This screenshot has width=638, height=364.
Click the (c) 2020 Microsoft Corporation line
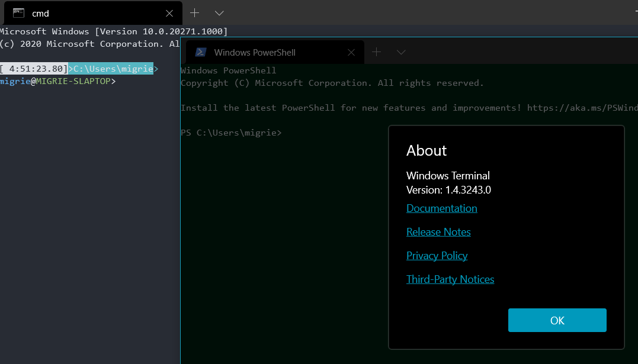click(x=89, y=44)
